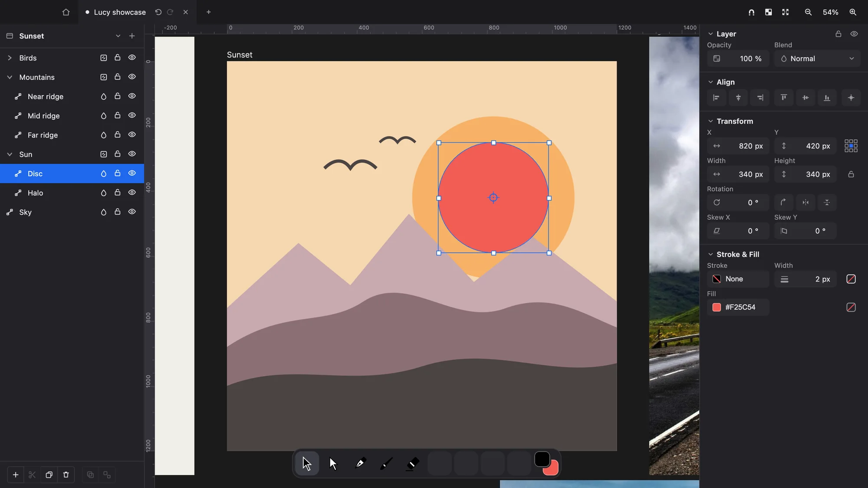Select the Pen tool in bottom toolbar
868x488 pixels.
pos(360,463)
